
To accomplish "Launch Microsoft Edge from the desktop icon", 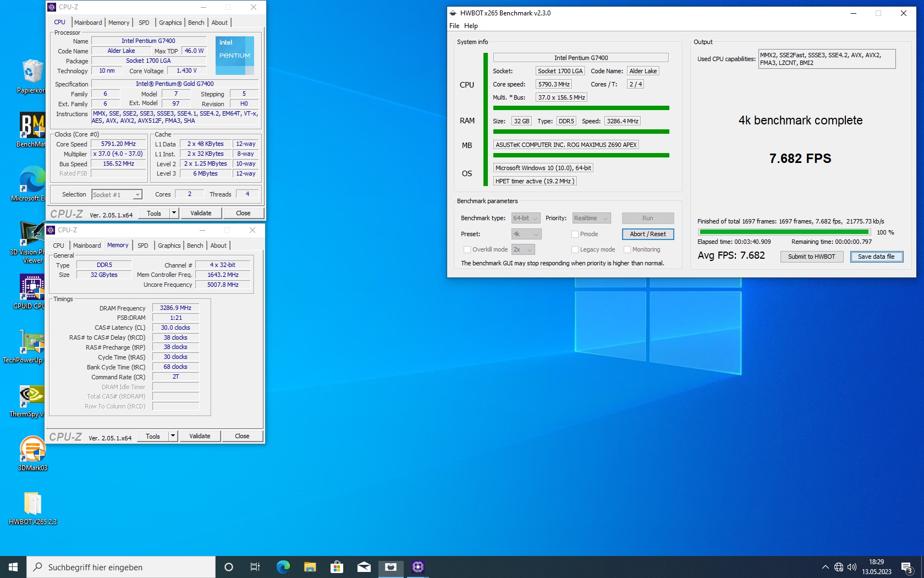I will pyautogui.click(x=32, y=184).
